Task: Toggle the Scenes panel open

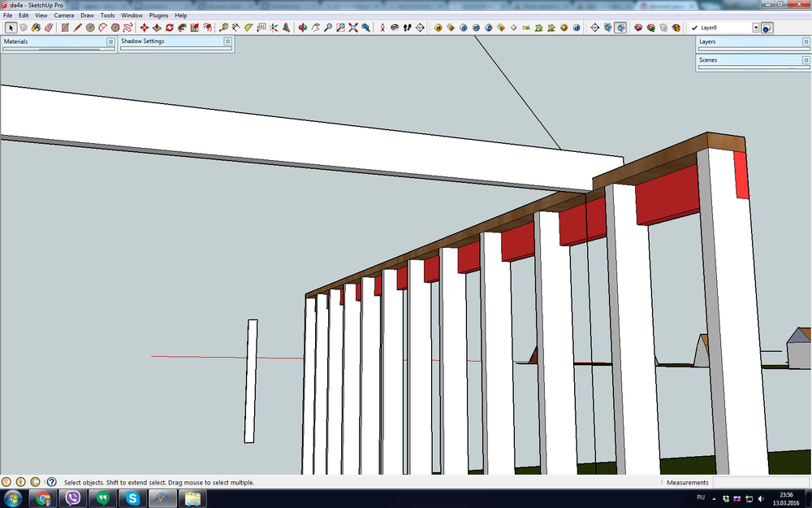Action: [806, 59]
